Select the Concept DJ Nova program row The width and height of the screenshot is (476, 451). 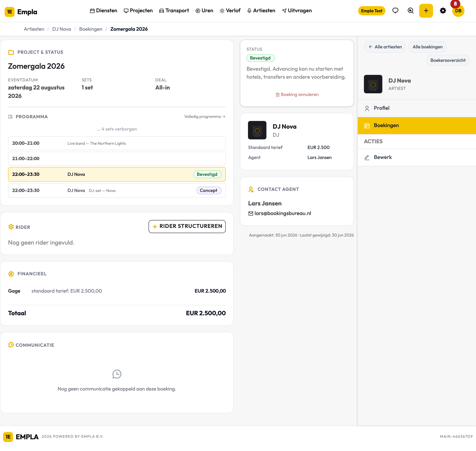[117, 191]
